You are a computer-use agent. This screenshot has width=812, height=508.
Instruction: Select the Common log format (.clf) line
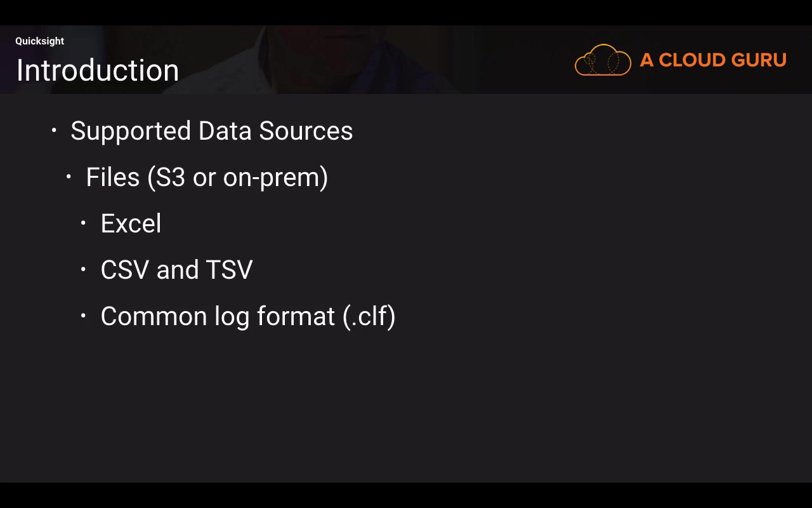tap(248, 316)
